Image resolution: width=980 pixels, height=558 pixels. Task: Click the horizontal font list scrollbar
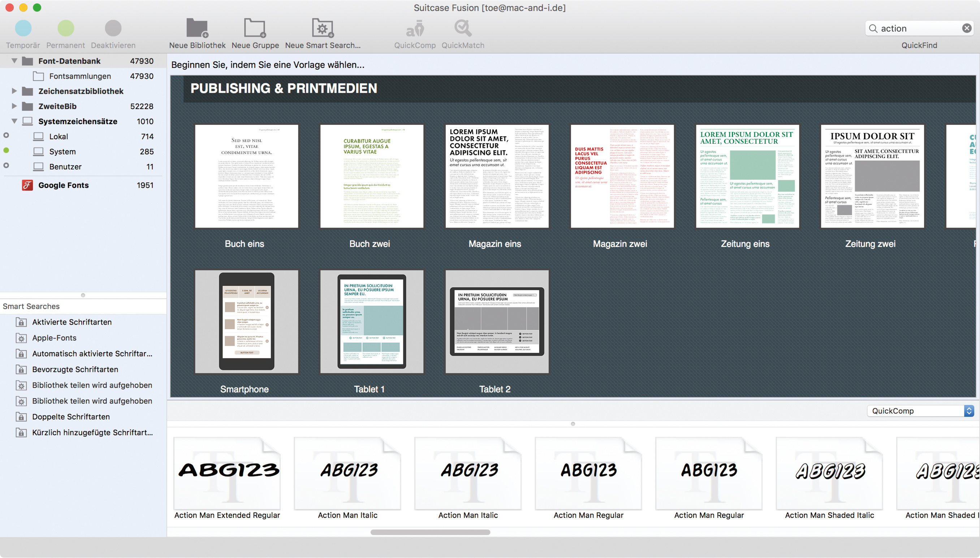pos(430,532)
